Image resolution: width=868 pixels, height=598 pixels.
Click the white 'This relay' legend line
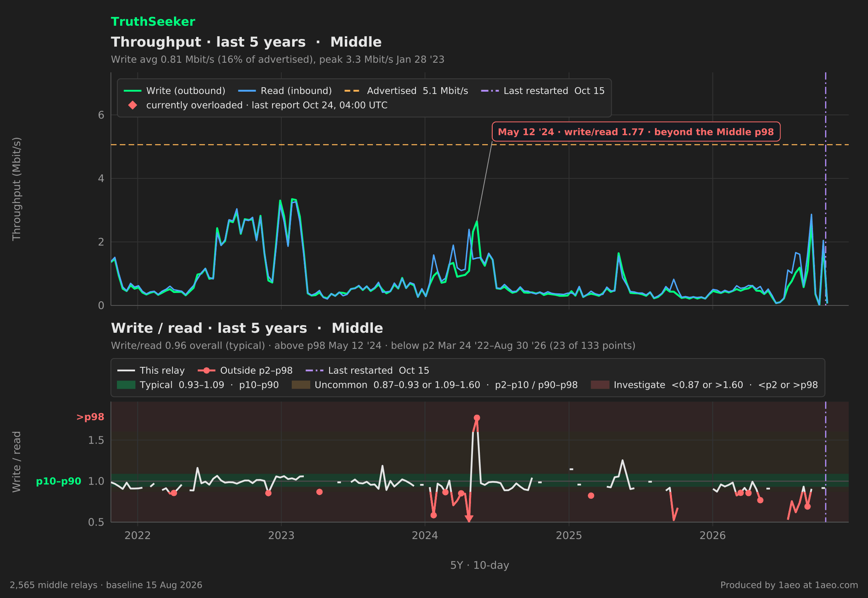click(x=126, y=371)
